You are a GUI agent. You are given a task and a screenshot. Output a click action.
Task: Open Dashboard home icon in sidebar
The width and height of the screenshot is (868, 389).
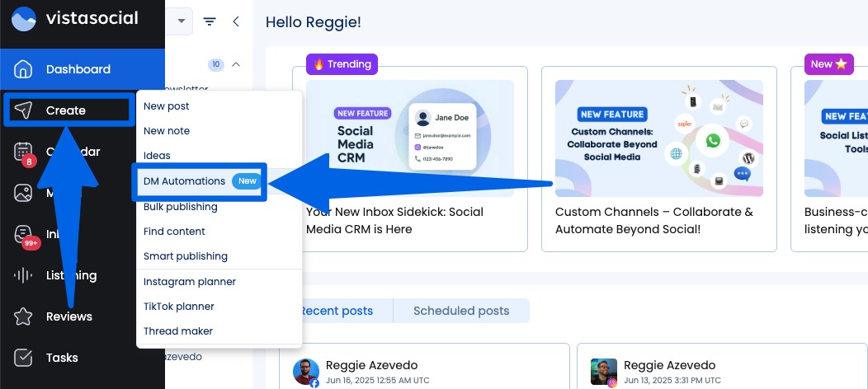pyautogui.click(x=24, y=69)
